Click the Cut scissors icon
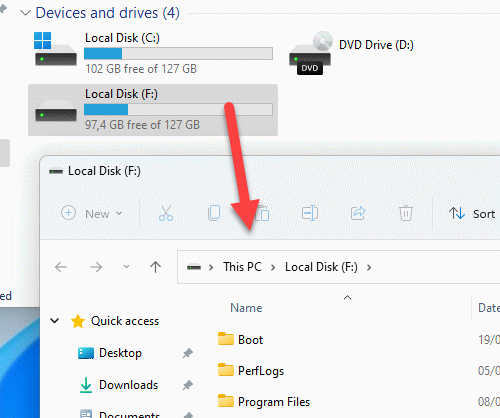This screenshot has width=500, height=418. [x=166, y=213]
